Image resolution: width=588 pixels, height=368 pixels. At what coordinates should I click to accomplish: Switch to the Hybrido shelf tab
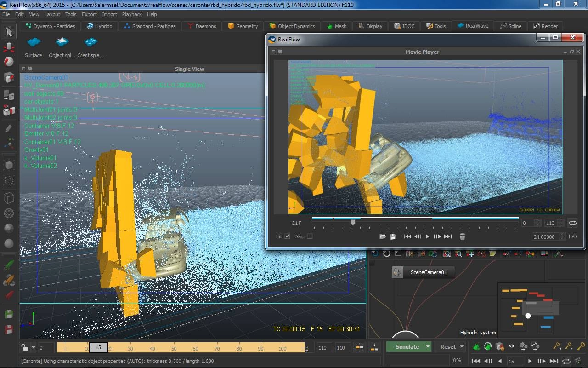coord(99,26)
